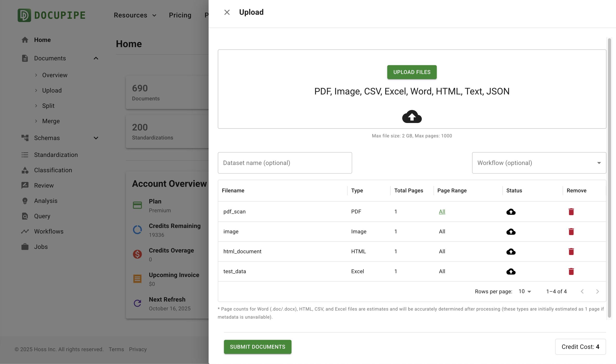The width and height of the screenshot is (616, 364).
Task: Open the Resources menu
Action: tap(135, 15)
